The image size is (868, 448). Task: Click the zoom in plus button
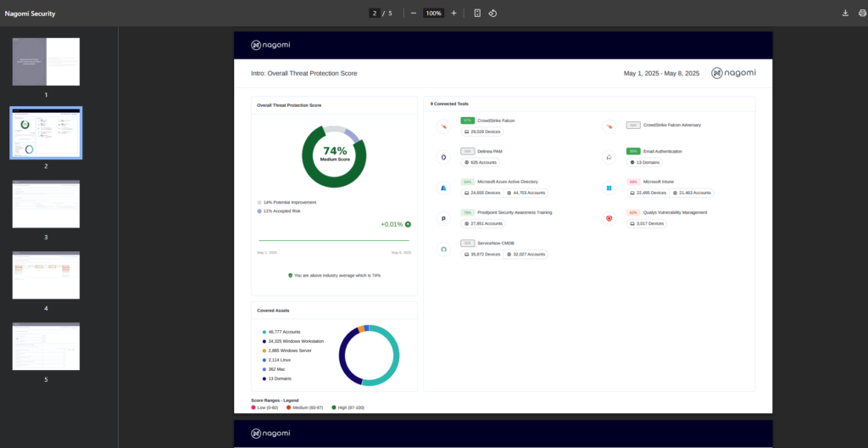(454, 14)
